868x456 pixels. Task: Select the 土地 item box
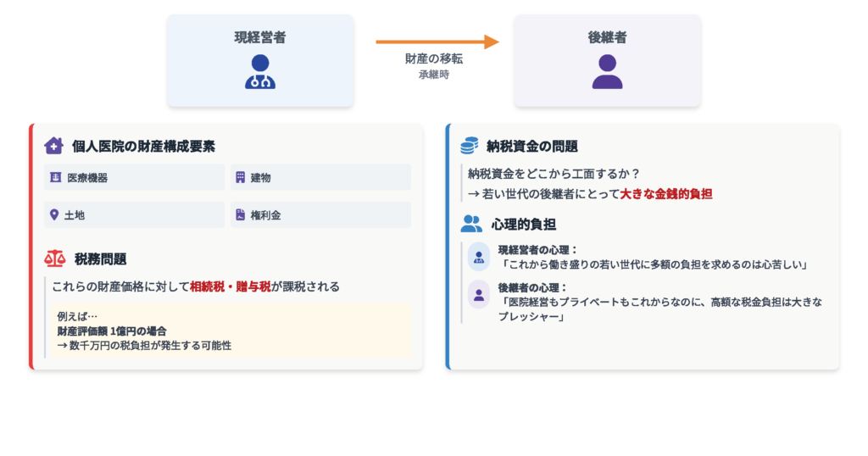pyautogui.click(x=135, y=215)
